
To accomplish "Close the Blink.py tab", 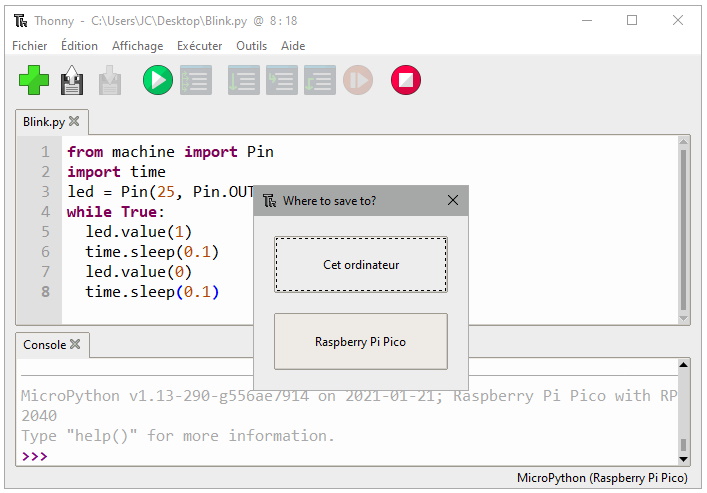I will (x=74, y=121).
